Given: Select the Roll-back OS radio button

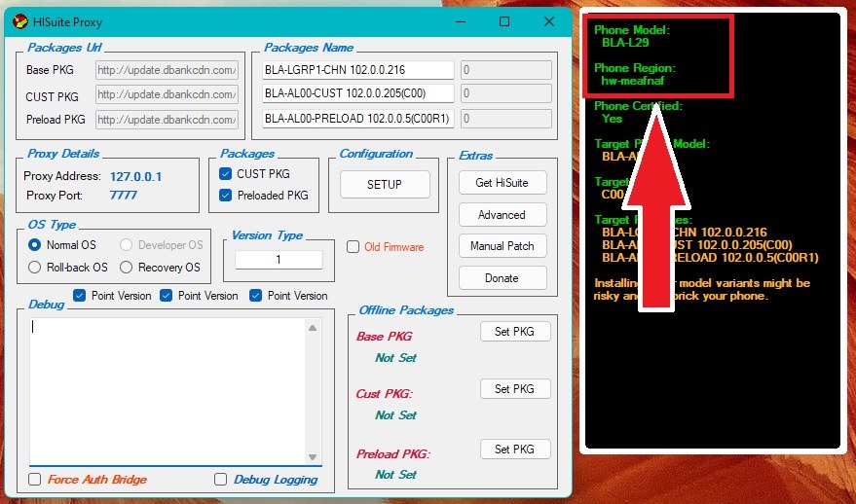Looking at the screenshot, I should [x=35, y=268].
